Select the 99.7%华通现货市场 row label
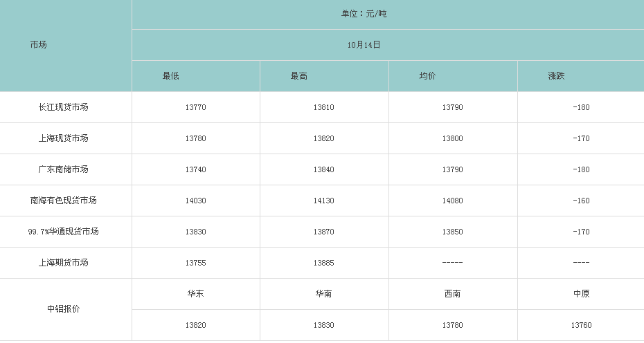The width and height of the screenshot is (644, 343). [63, 232]
